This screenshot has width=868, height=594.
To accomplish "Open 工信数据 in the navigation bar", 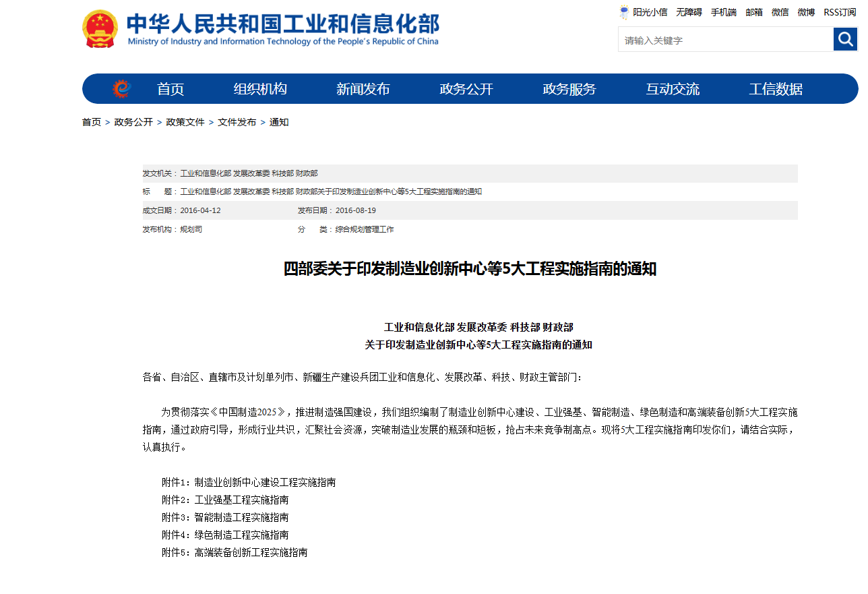I will (776, 89).
